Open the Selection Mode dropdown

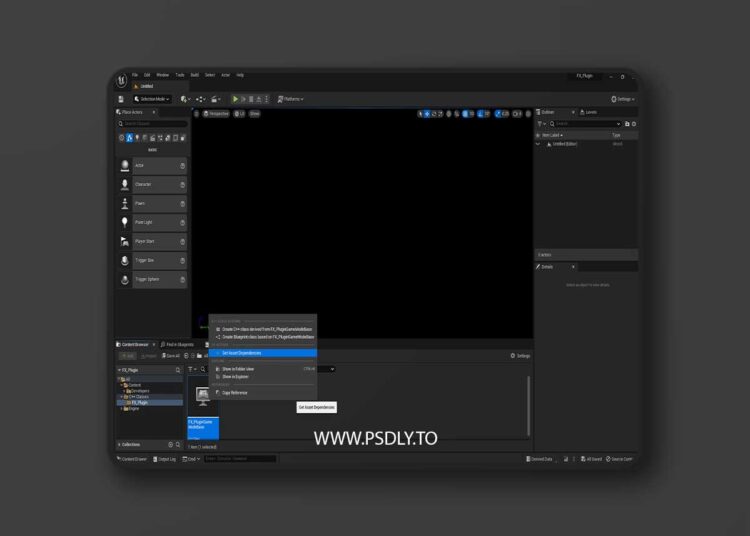154,99
